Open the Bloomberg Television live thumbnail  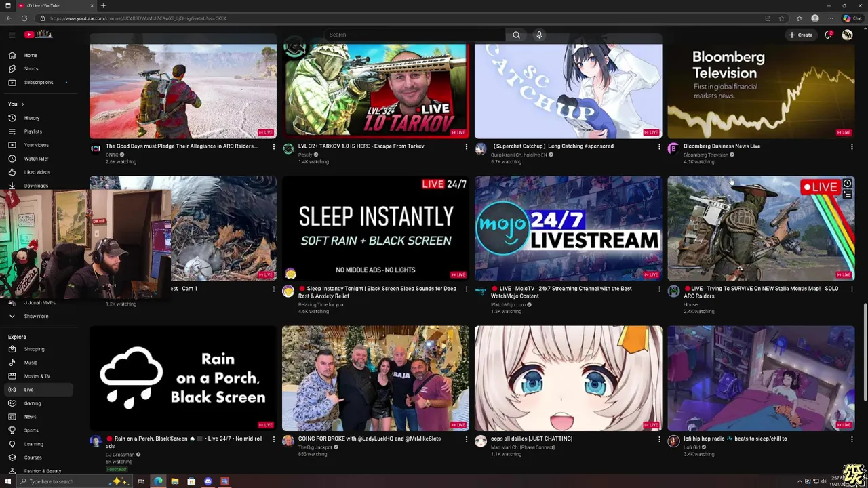(x=761, y=91)
